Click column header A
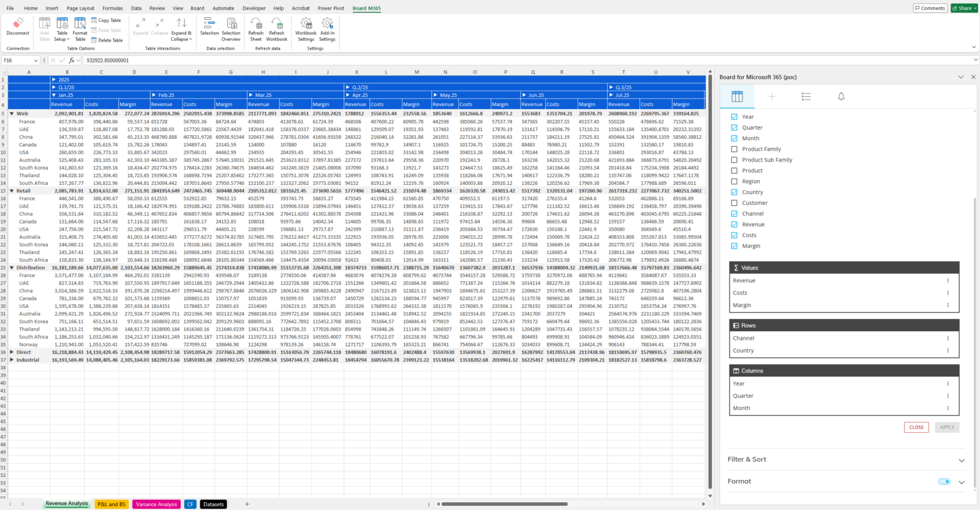The height and width of the screenshot is (510, 980). pos(28,72)
